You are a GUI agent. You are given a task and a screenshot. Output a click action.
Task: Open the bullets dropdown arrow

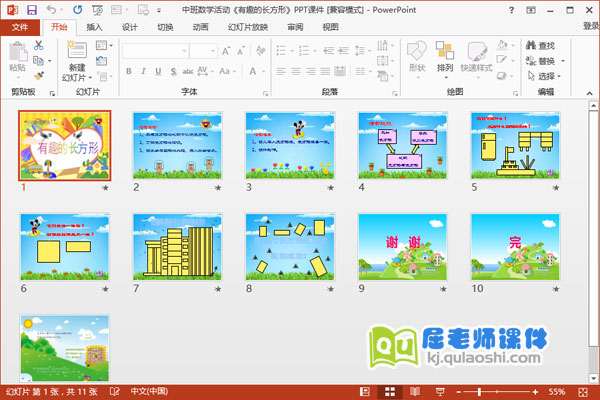[x=292, y=51]
